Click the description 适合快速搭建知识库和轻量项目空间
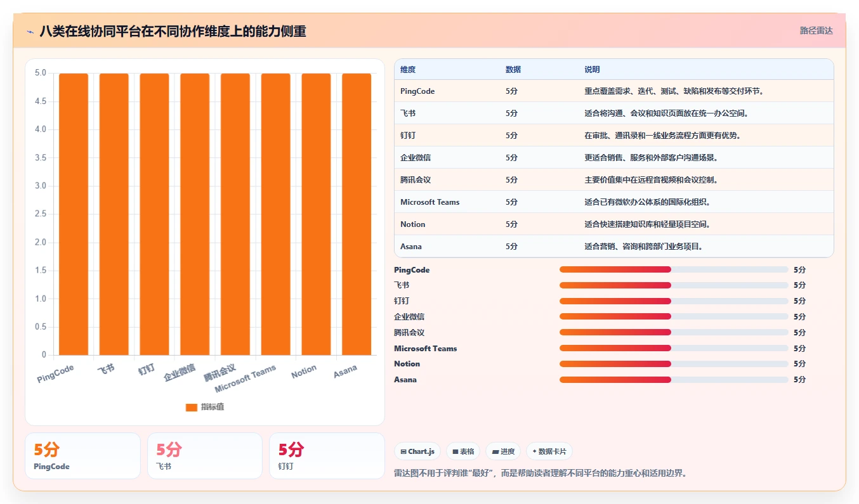This screenshot has width=859, height=504. point(647,224)
